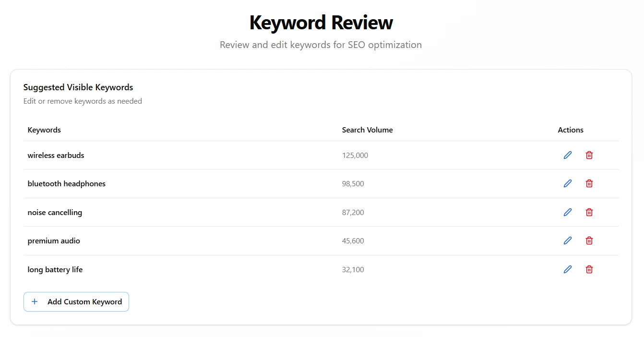Select the 'premium audio' keyword text
Viewport: 644px width, 337px height.
(x=54, y=241)
